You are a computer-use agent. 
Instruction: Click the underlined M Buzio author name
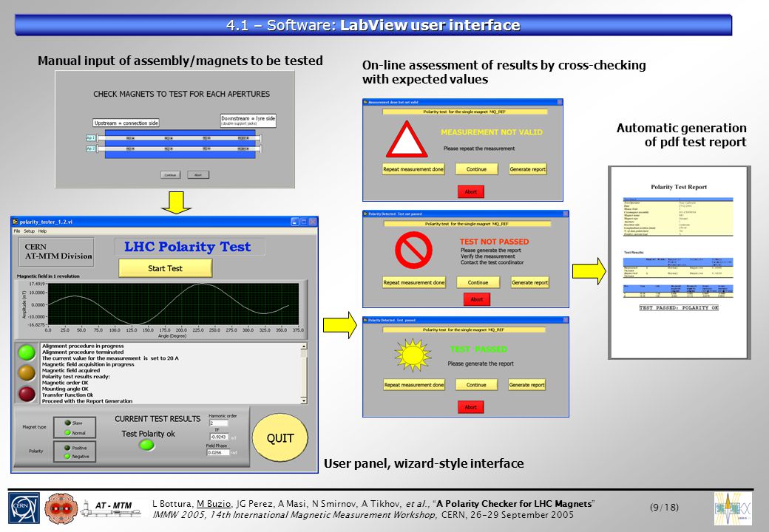point(214,504)
